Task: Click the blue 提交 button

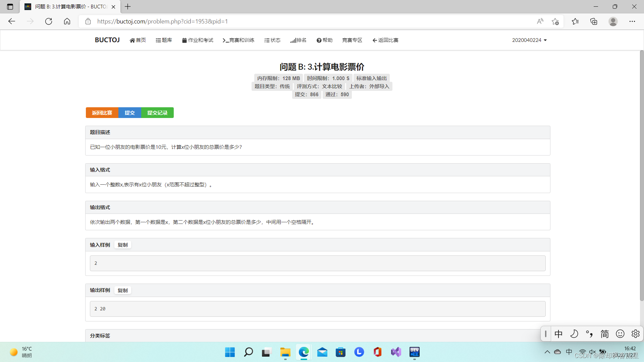Action: coord(130,113)
